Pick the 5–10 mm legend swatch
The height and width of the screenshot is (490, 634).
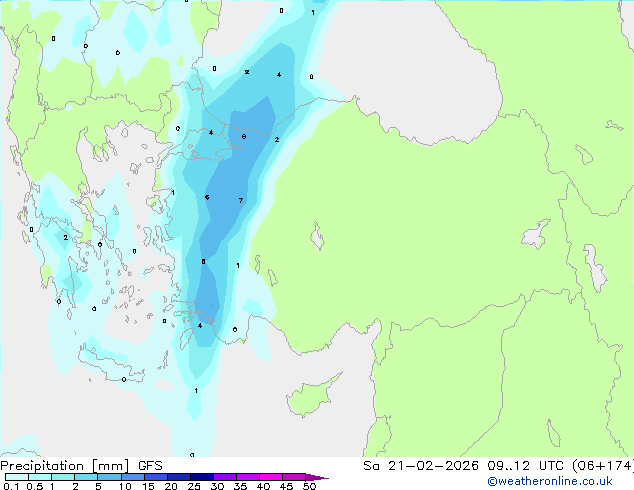pos(109,477)
